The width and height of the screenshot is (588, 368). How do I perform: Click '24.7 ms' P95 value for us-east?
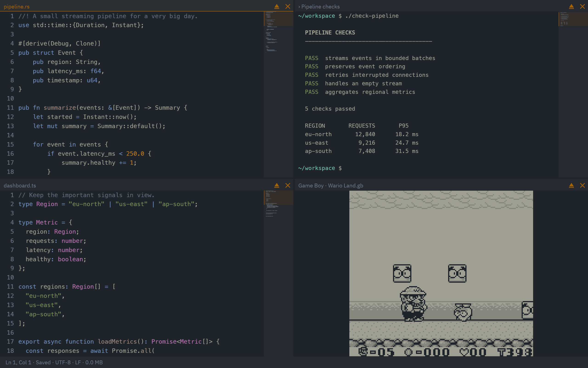pos(407,143)
